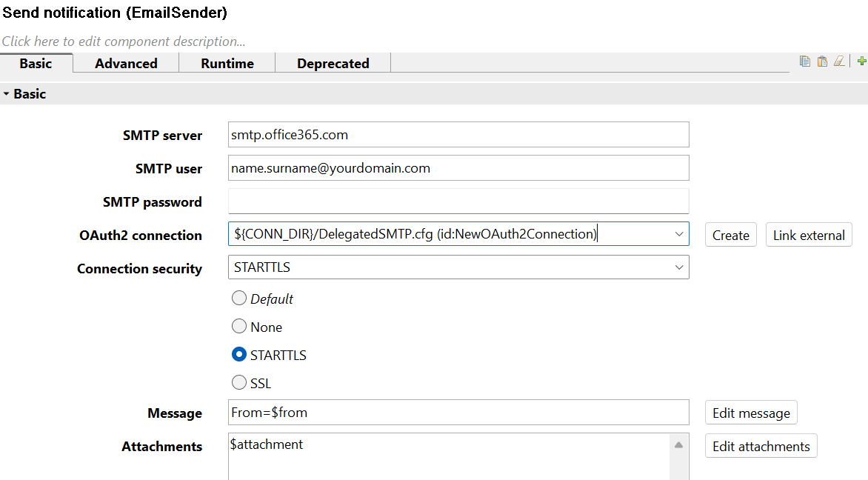Open the Runtime tab

(x=227, y=64)
